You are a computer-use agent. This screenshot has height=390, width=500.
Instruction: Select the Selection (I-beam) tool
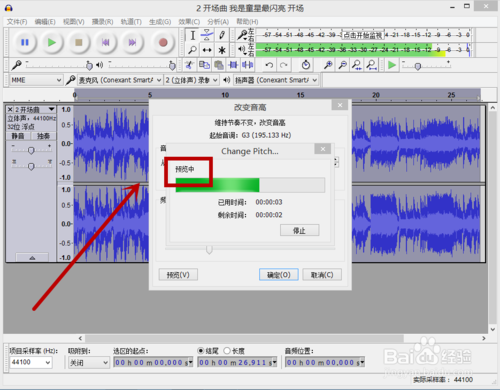pyautogui.click(x=193, y=35)
